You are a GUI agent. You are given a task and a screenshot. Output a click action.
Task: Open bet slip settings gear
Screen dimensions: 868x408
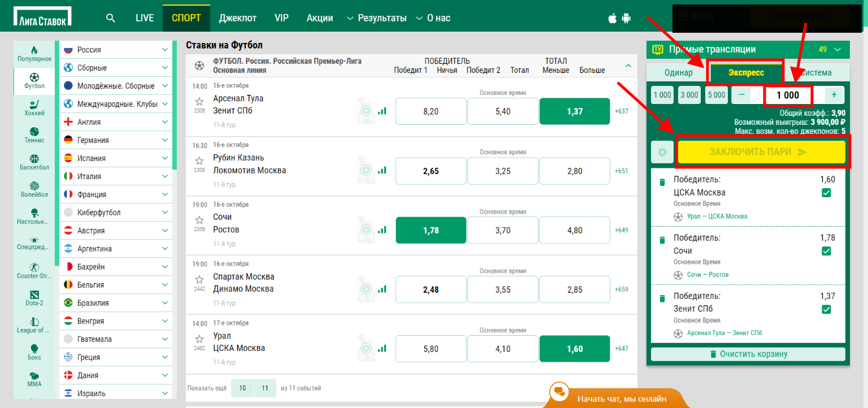point(662,152)
